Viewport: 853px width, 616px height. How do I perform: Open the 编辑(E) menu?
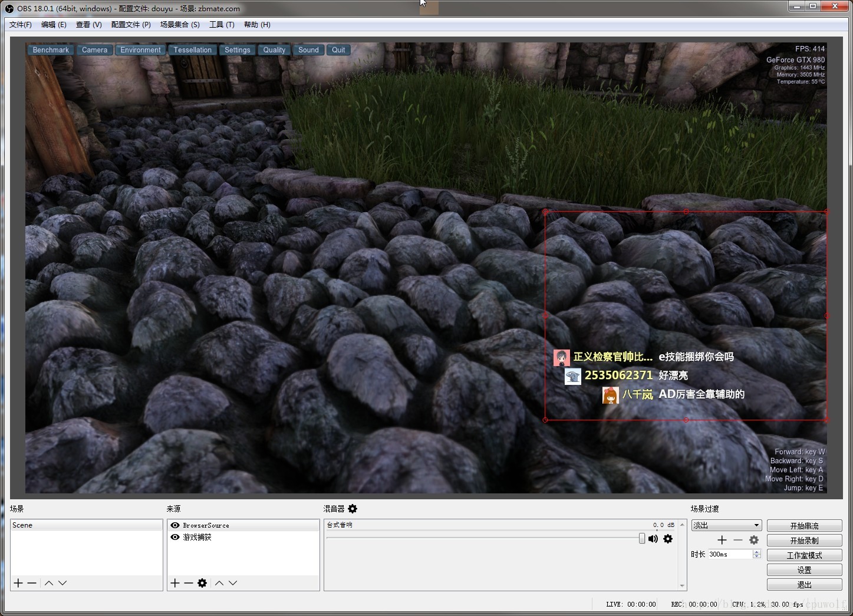[x=54, y=25]
